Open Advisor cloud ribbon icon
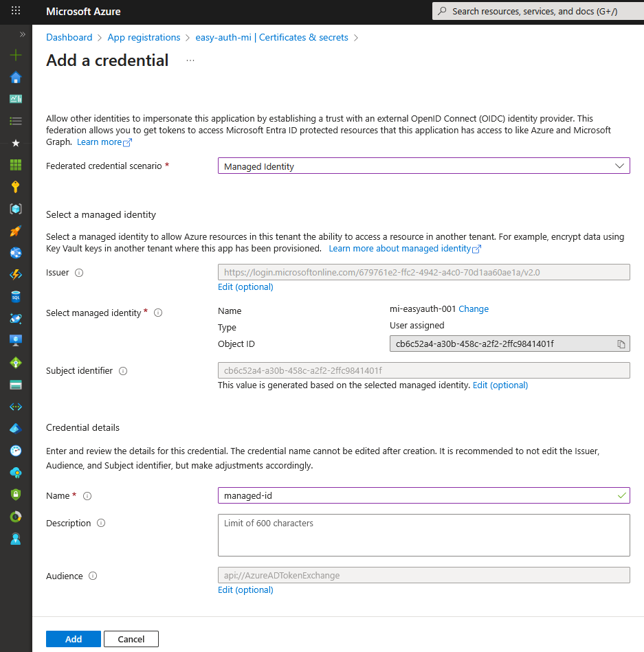Viewport: 644px width, 652px height. (16, 473)
